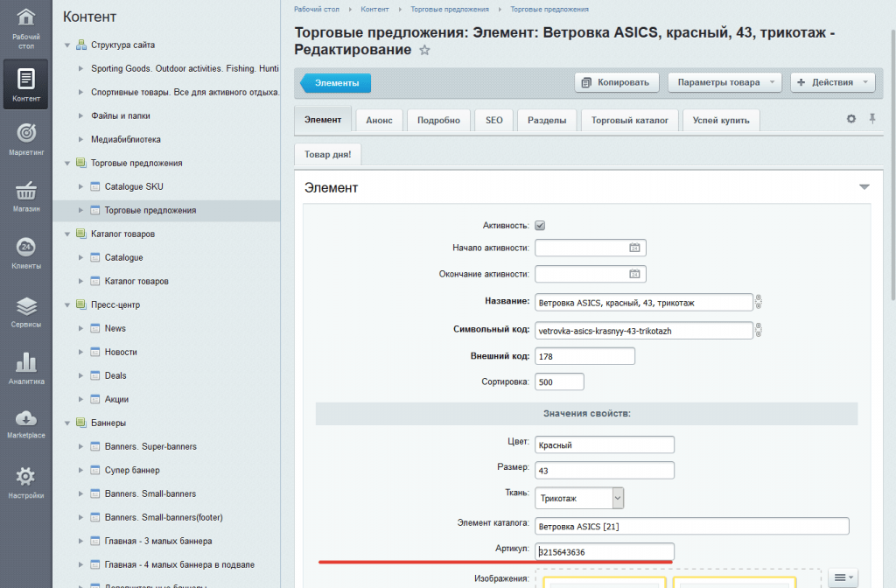Open the Параметры товара dropdown
Screen dimensions: 896x588
point(724,82)
